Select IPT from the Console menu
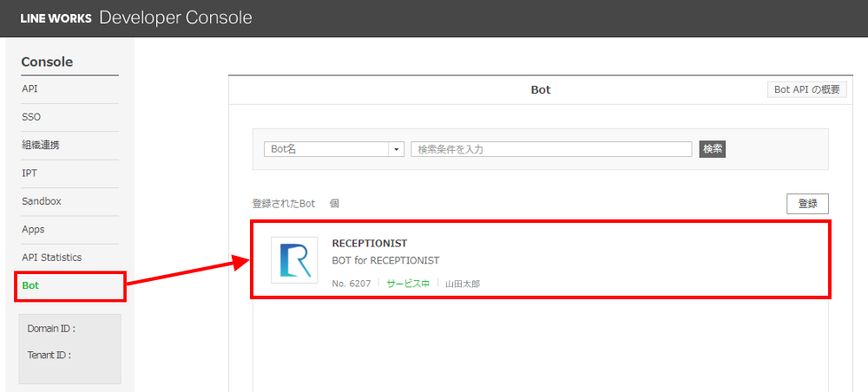868x392 pixels. [30, 173]
